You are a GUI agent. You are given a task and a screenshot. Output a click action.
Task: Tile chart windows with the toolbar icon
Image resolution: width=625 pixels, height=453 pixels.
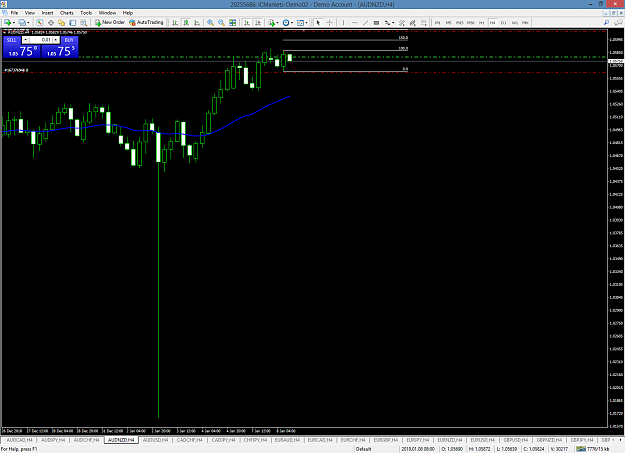[232, 23]
